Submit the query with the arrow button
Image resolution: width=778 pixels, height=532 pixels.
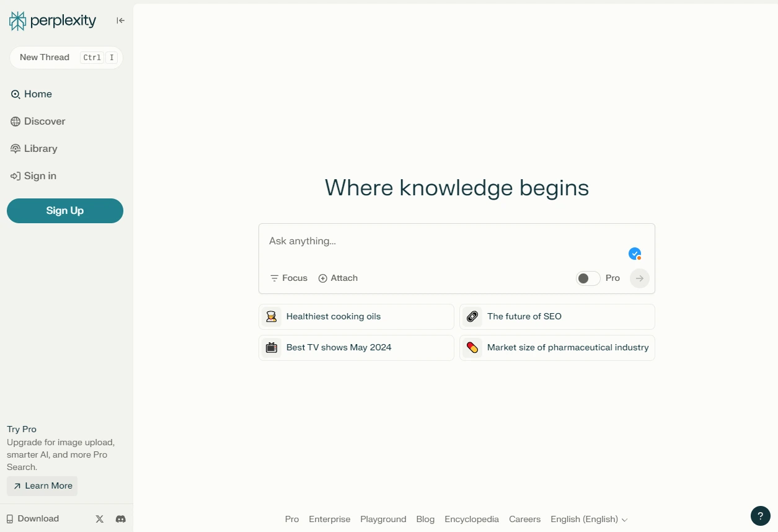(x=640, y=278)
